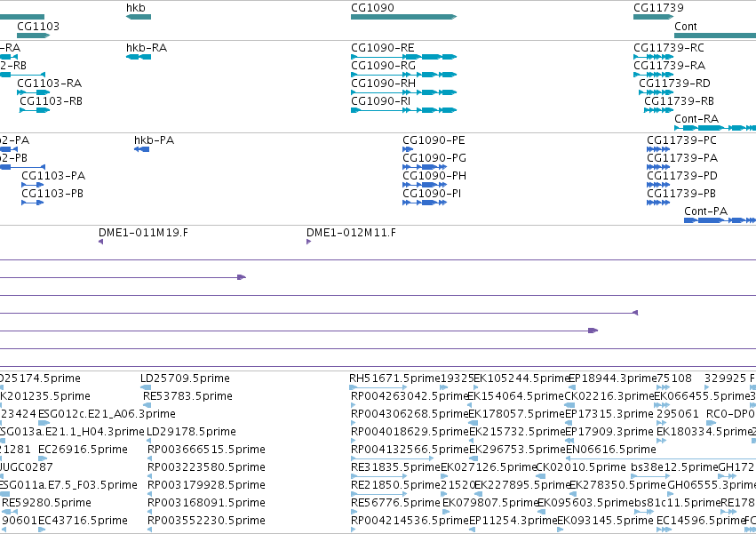Click the CG11739-PB protein label
Screen dimensions: 756x534
point(681,194)
